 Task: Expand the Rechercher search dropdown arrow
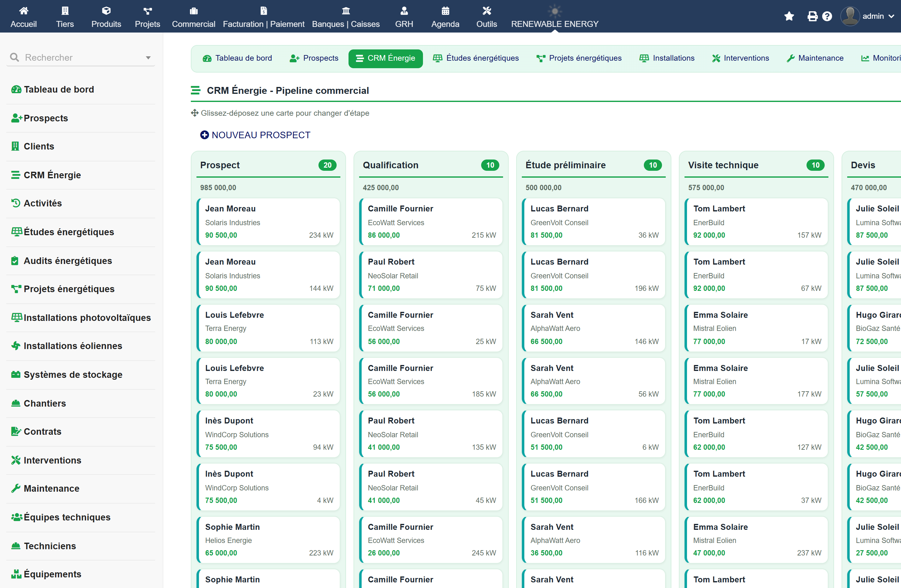pos(148,58)
